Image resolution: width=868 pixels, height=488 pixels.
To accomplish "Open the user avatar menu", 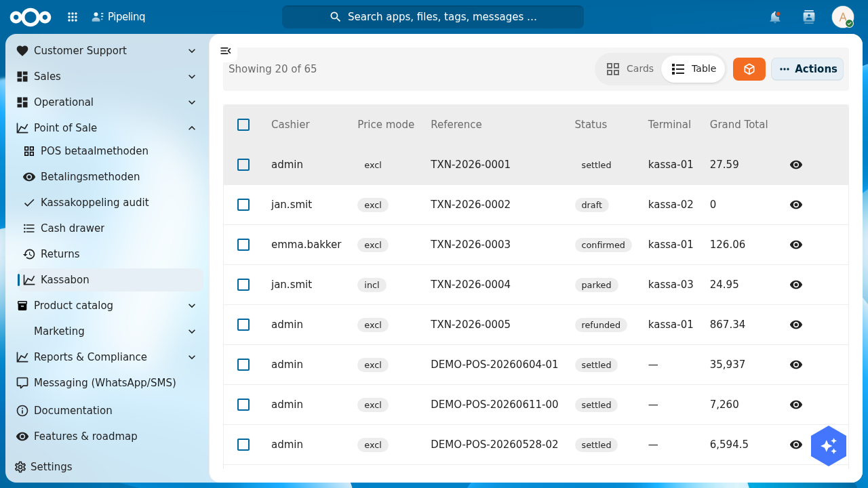I will [x=843, y=17].
